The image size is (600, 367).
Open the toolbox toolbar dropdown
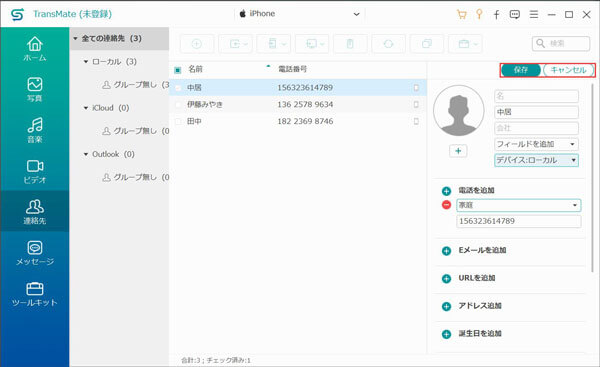click(465, 44)
